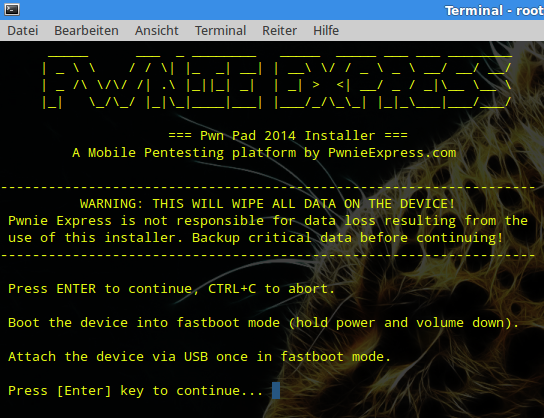
Task: Click the Pwnie Express ASCII art banner
Action: click(277, 80)
